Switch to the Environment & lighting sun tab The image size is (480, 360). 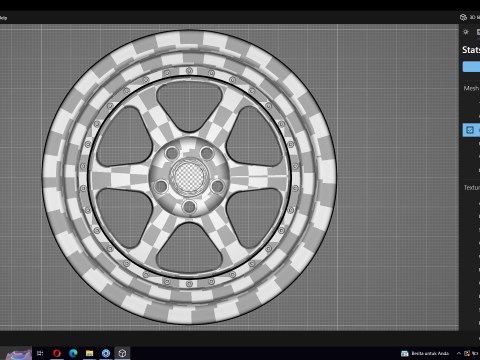[x=466, y=32]
